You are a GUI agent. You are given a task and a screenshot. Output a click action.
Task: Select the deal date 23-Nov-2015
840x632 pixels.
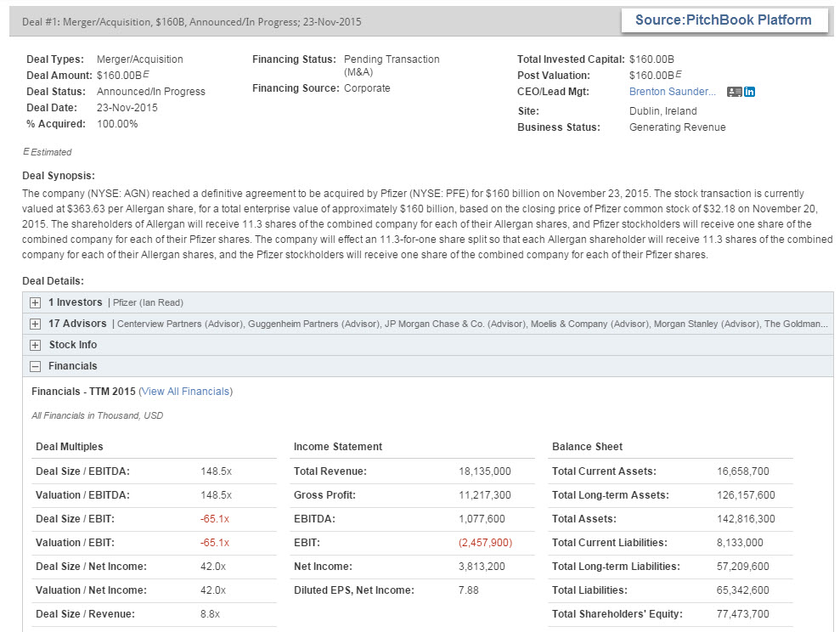point(127,108)
